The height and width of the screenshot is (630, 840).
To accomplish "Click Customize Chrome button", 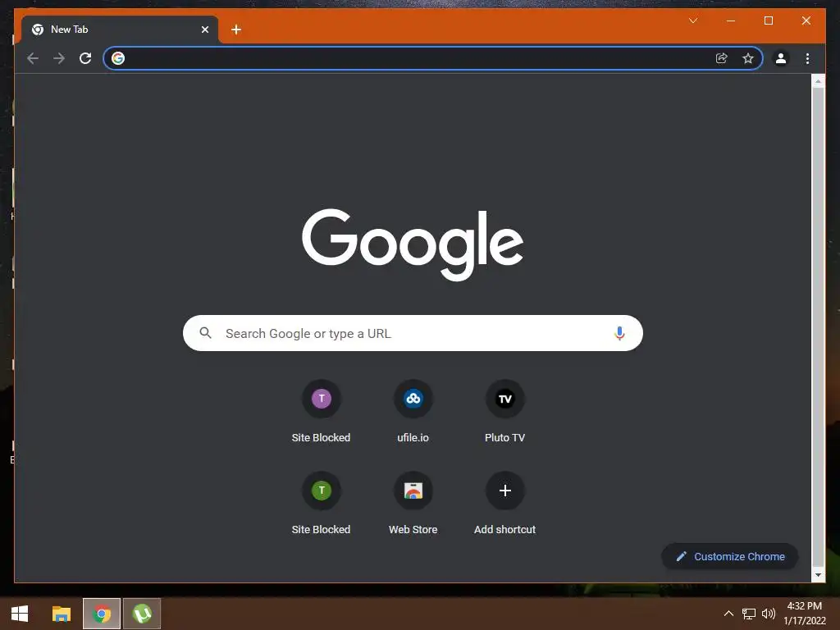I will tap(730, 557).
